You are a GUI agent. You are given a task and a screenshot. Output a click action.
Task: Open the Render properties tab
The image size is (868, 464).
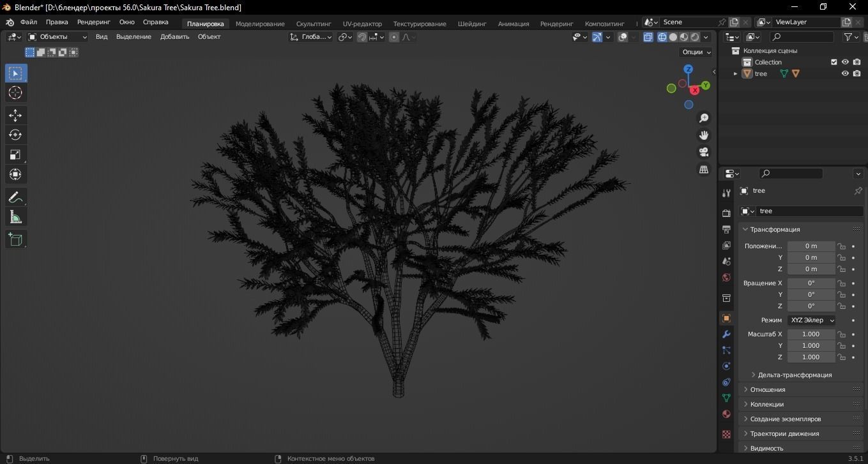(726, 213)
